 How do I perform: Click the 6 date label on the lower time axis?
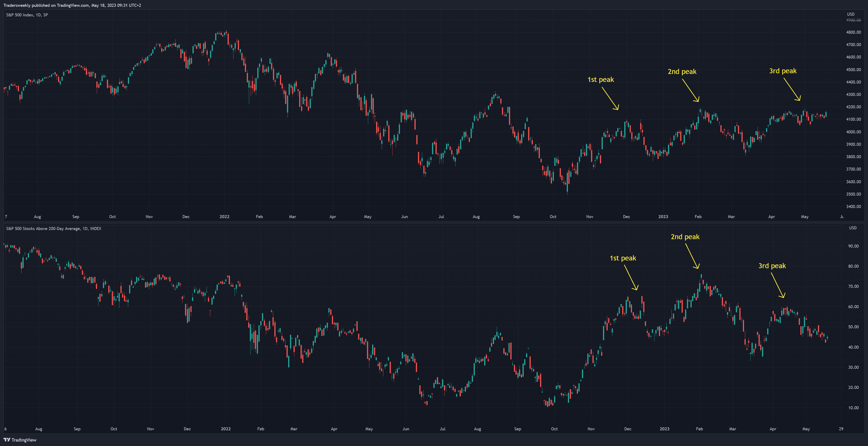5,429
